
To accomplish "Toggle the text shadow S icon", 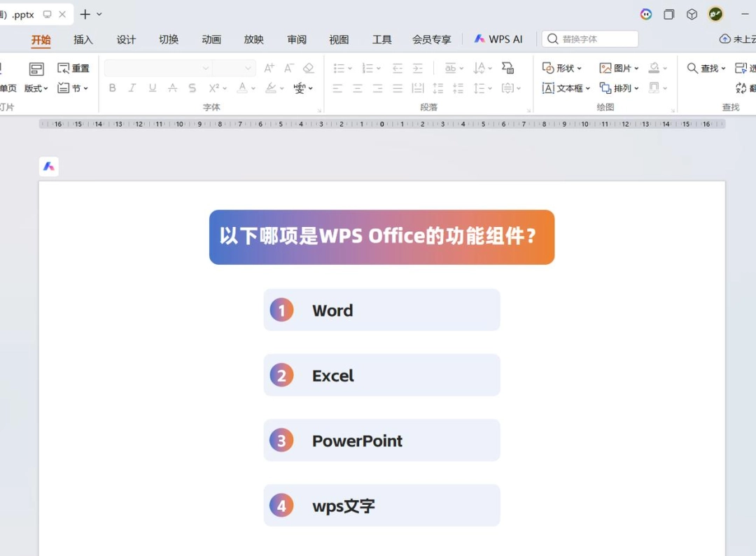I will 192,88.
